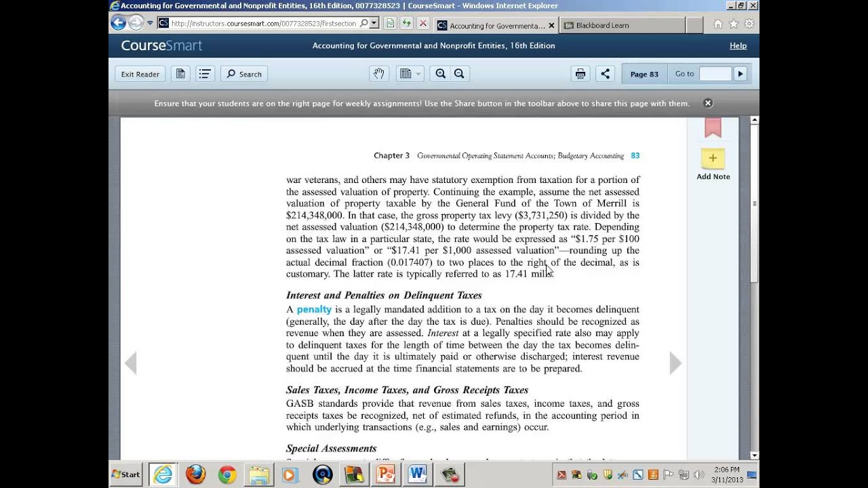
Task: Open Chrome from taskbar
Action: click(x=227, y=474)
